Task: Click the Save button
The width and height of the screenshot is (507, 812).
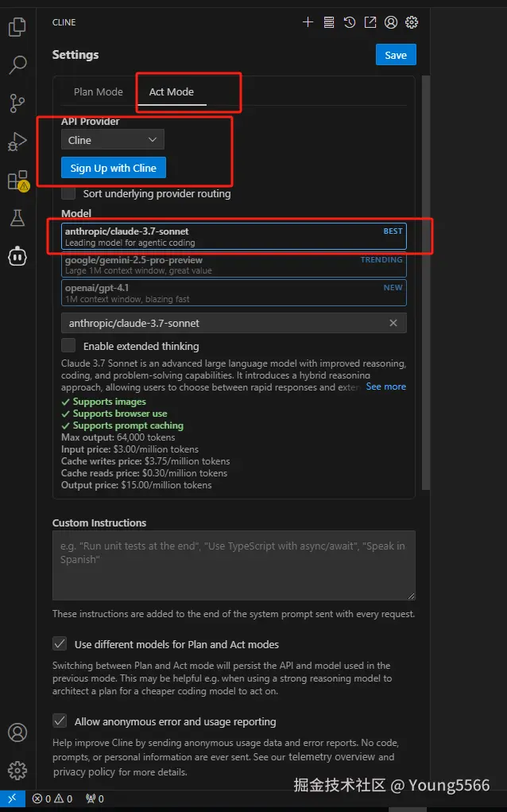Action: pos(396,55)
